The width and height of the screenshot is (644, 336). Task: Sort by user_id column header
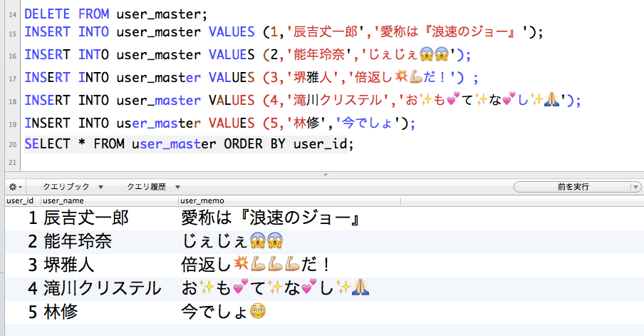[x=23, y=200]
